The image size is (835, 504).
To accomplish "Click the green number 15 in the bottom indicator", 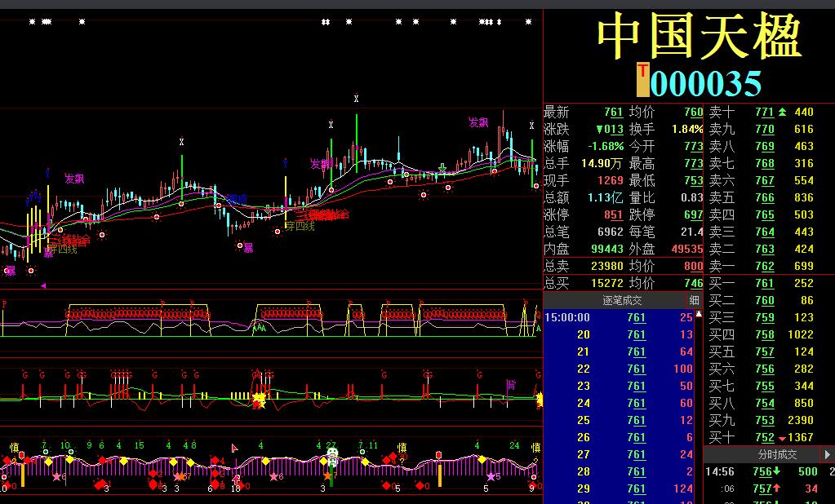I will (139, 445).
